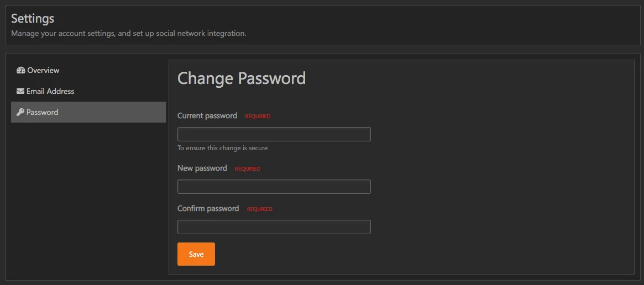Click the Change Password heading

242,78
